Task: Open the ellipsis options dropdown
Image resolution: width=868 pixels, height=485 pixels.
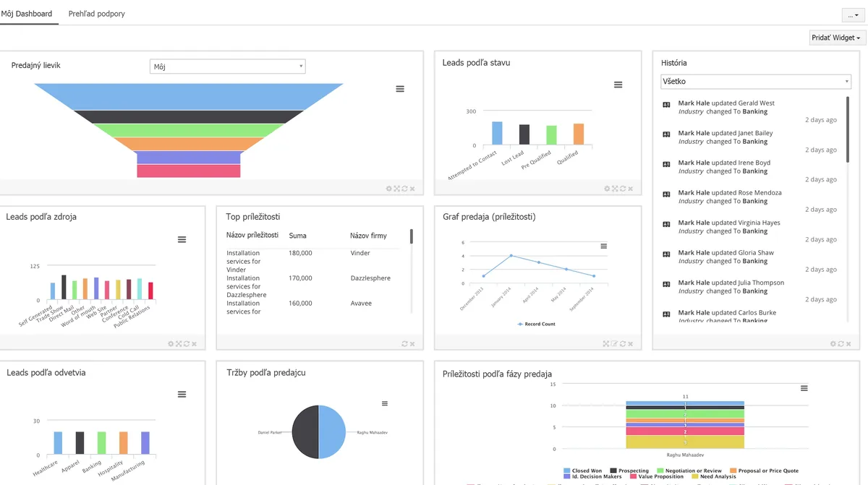Action: [854, 15]
